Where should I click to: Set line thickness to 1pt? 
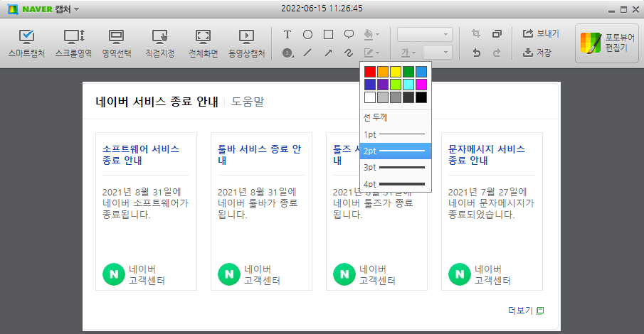coord(396,134)
